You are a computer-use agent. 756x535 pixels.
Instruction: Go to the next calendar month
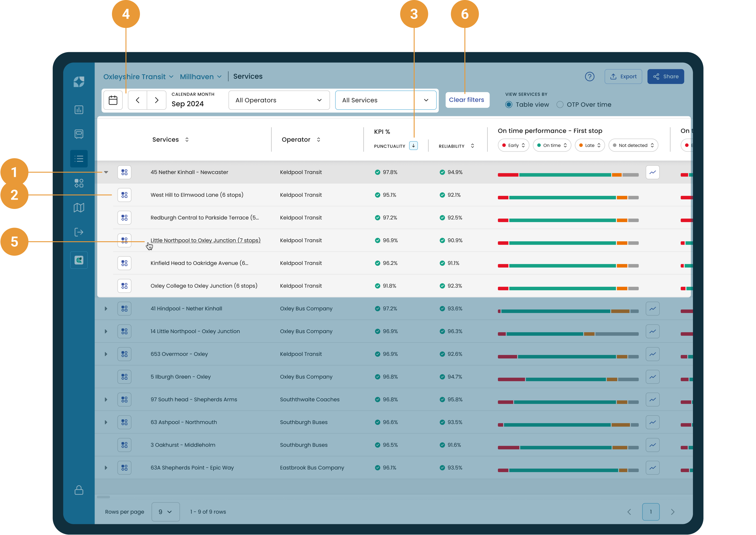coord(157,100)
